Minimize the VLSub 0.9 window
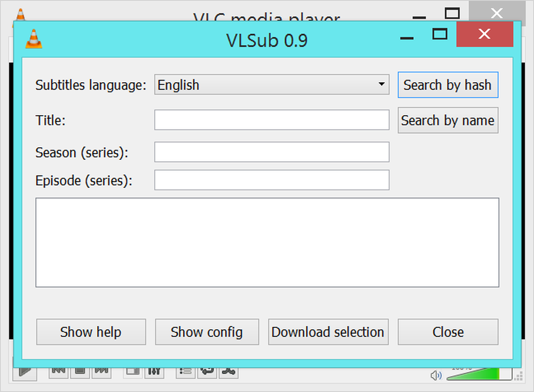Screen dimensions: 534x392 (406, 38)
